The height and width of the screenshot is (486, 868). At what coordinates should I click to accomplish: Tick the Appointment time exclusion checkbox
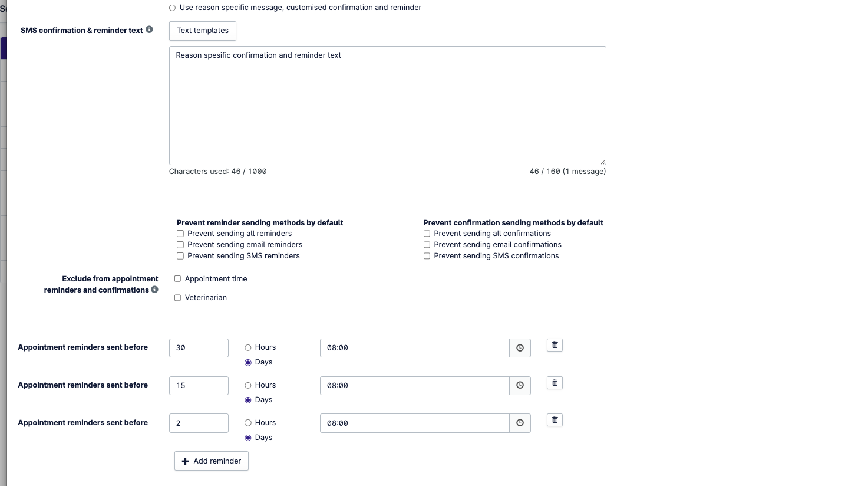click(x=177, y=279)
